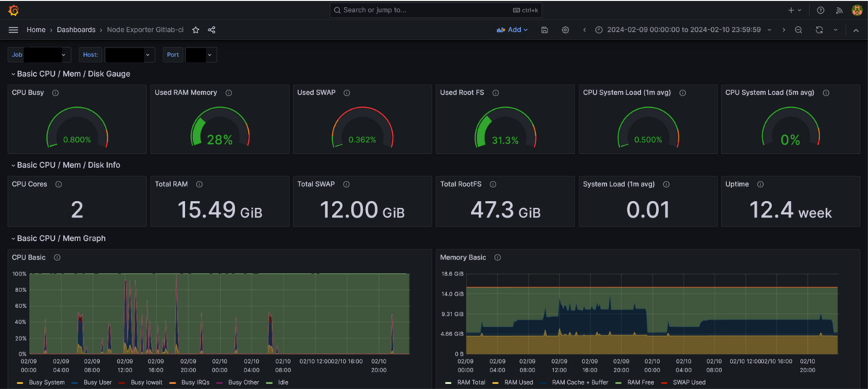Click info icon beside Uptime

click(x=760, y=184)
